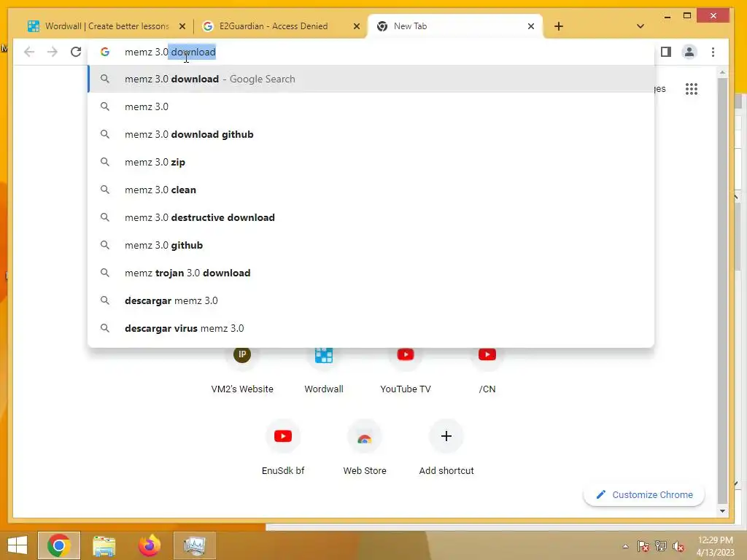The height and width of the screenshot is (560, 747).
Task: Open the network tray icon
Action: (x=661, y=546)
